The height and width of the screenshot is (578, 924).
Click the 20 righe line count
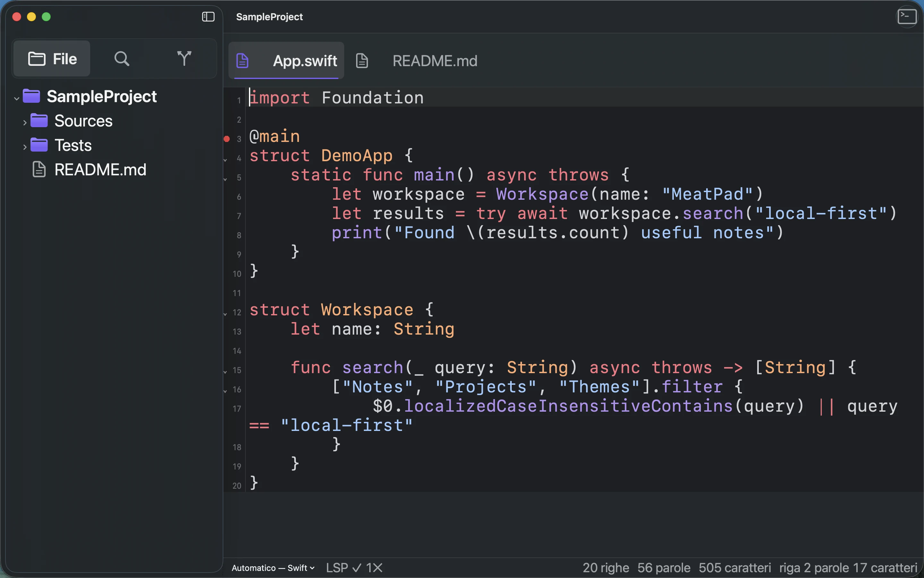(605, 568)
